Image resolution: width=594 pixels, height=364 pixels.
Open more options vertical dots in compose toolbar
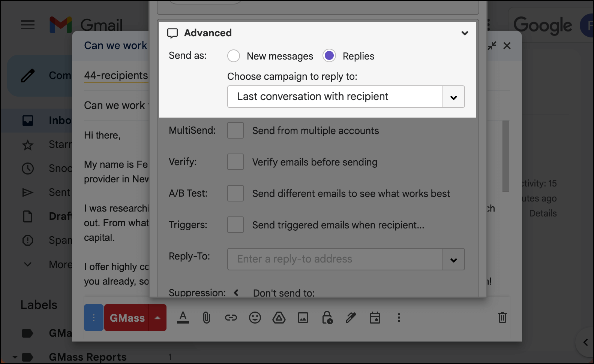click(x=399, y=318)
